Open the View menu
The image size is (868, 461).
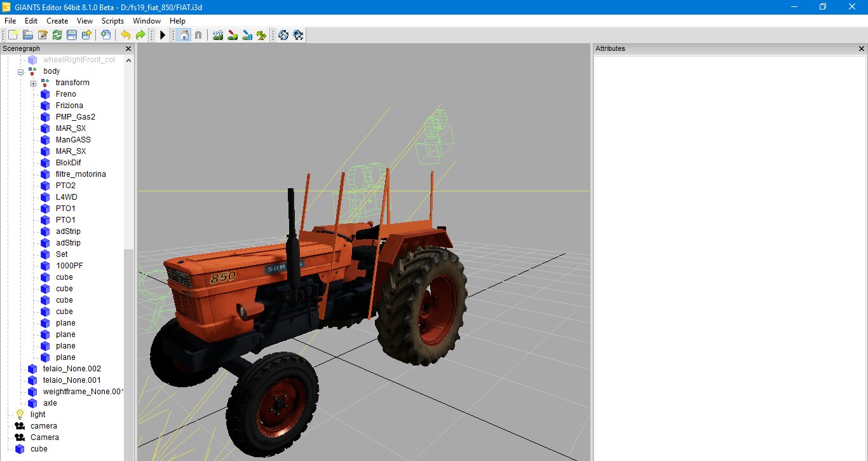(85, 21)
